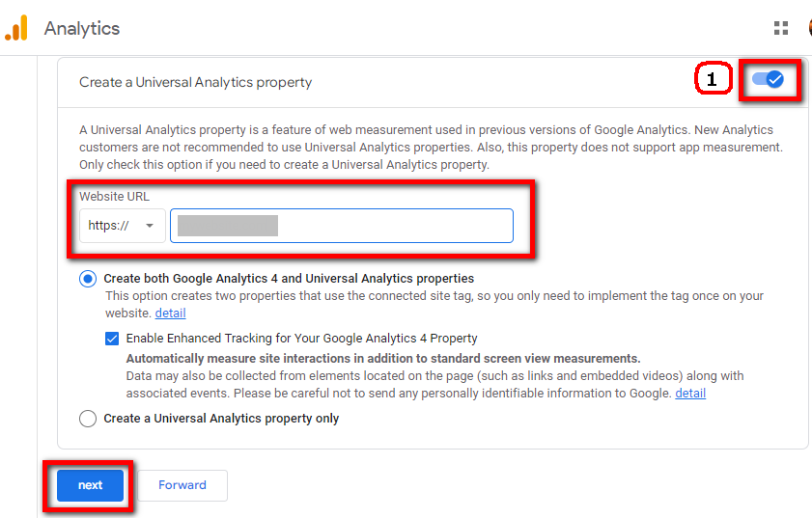This screenshot has height=518, width=812.
Task: Click the Google Analytics logo icon
Action: pyautogui.click(x=16, y=28)
